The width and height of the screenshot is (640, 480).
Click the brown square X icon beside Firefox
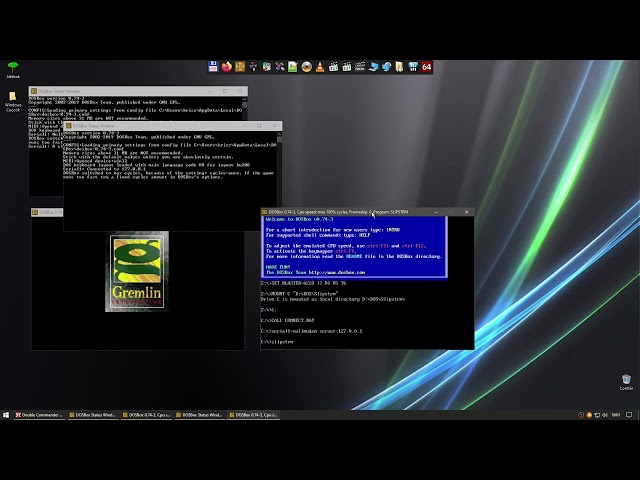click(x=240, y=67)
